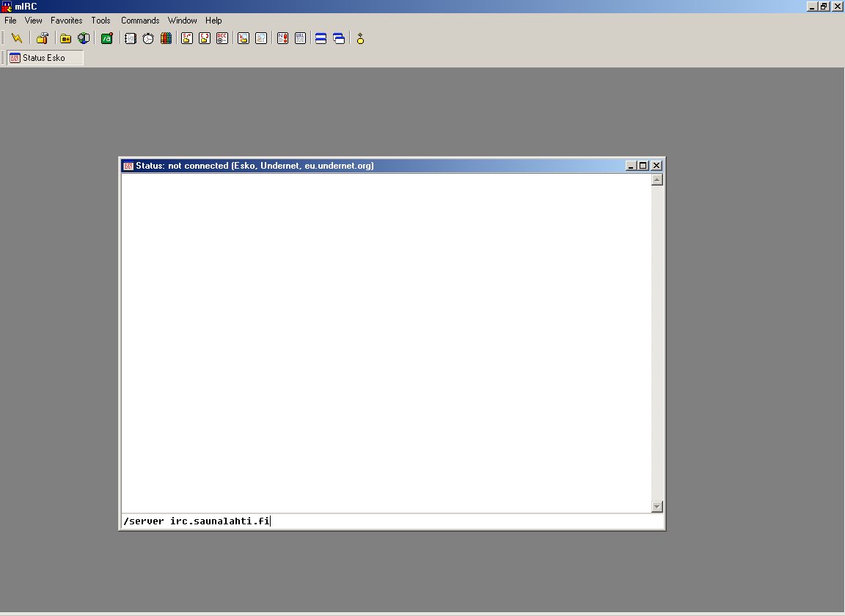Viewport: 845px width, 616px height.
Task: Open the Scripts Editor /a icon
Action: [x=106, y=38]
